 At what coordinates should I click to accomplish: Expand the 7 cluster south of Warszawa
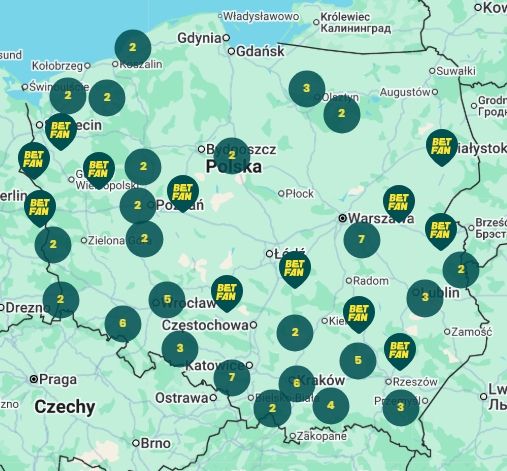coord(362,240)
